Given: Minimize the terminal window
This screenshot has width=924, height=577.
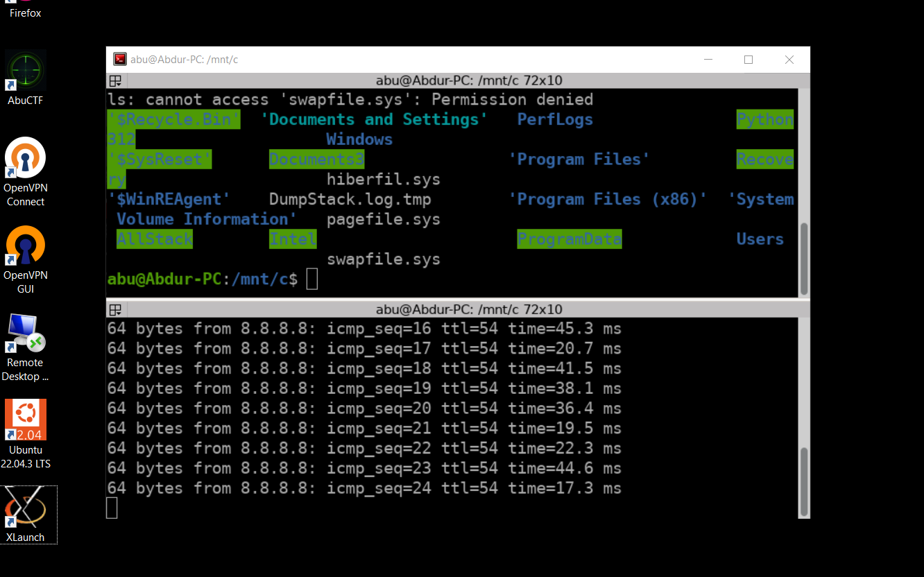Looking at the screenshot, I should pyautogui.click(x=708, y=60).
